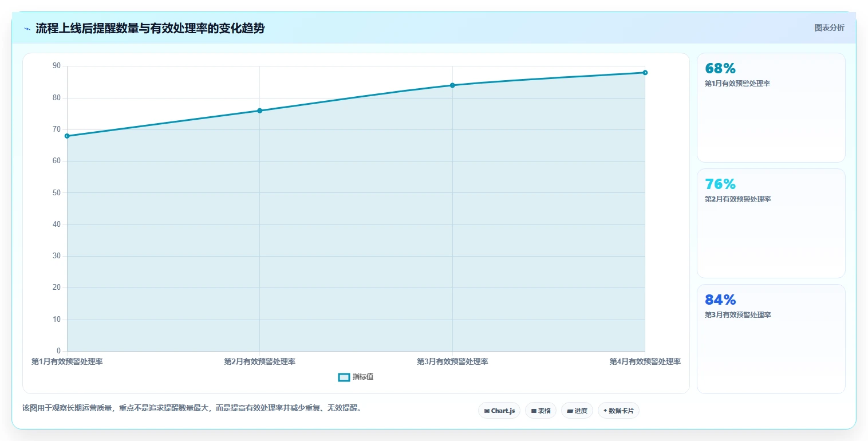Click the data point for 第3月有效预警处理率
Screen dimensions: 868x441
(452, 85)
